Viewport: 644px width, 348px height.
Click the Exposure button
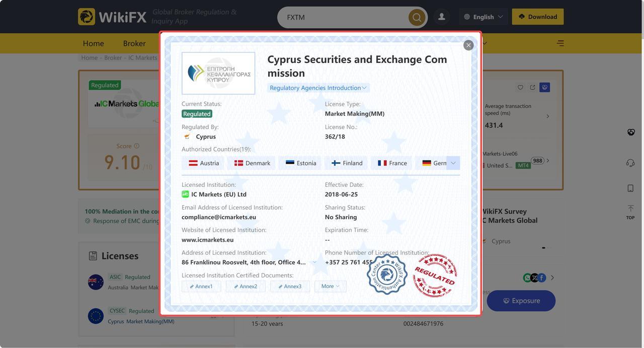tap(521, 301)
